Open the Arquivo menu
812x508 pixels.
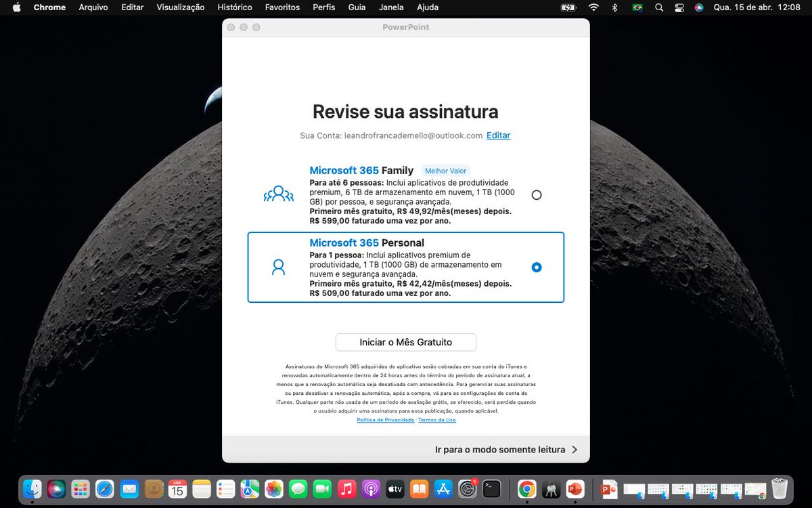tap(93, 7)
